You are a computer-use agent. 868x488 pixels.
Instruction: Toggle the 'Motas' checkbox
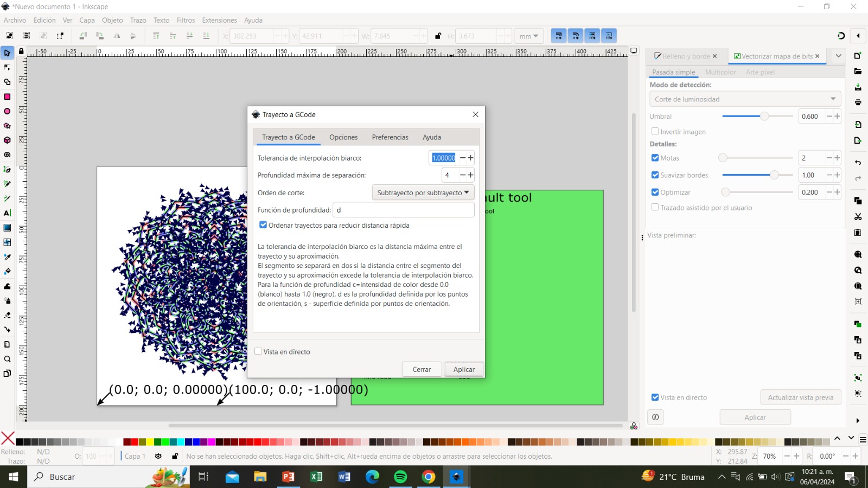(x=655, y=158)
